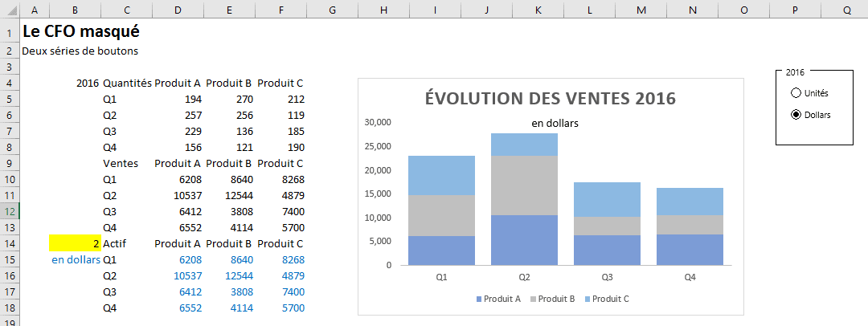Click the Q2 Produit B sales cell 12544 in row 11

pyautogui.click(x=229, y=195)
